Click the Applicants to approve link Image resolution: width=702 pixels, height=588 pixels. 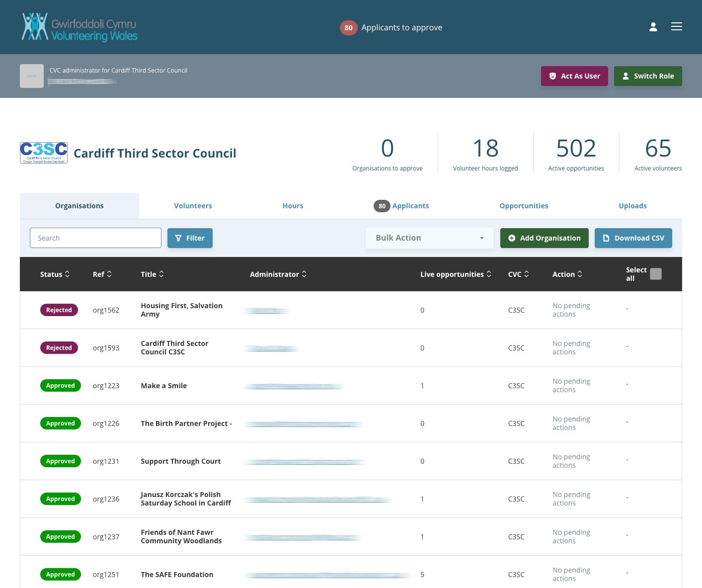401,28
